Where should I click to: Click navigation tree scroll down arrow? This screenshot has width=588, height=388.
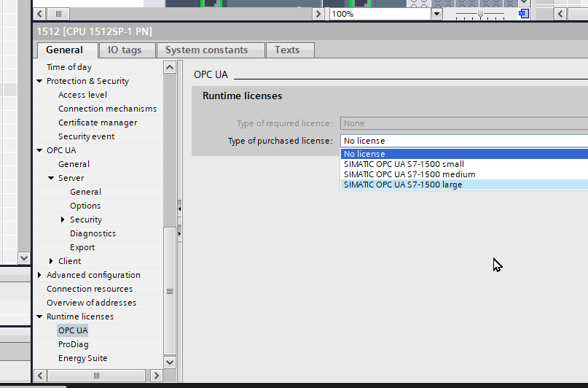point(170,362)
